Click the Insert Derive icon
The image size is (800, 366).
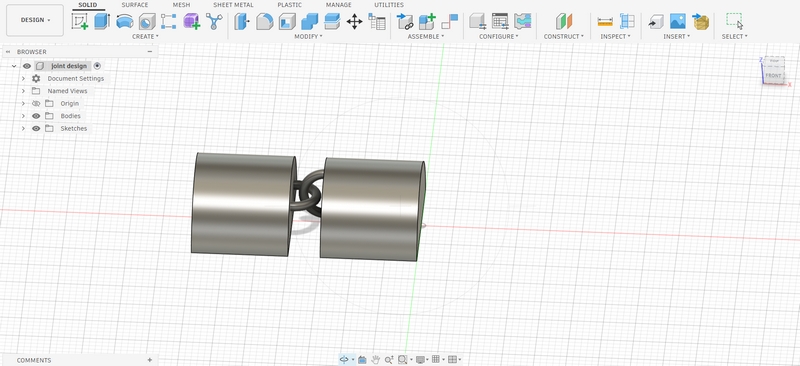(656, 21)
